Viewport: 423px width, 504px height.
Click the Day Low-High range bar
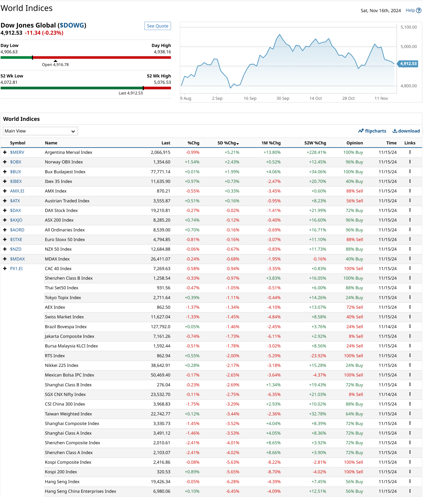[86, 57]
